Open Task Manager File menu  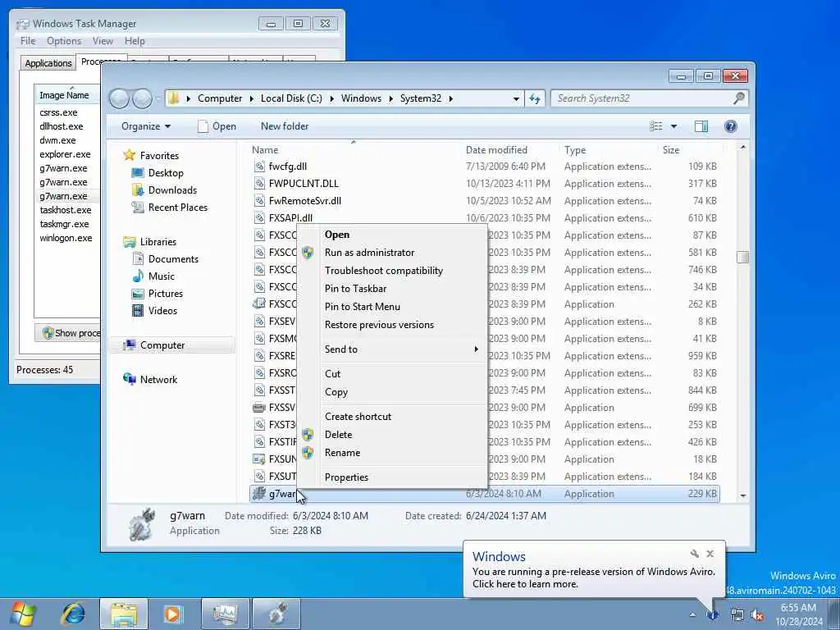[x=27, y=41]
